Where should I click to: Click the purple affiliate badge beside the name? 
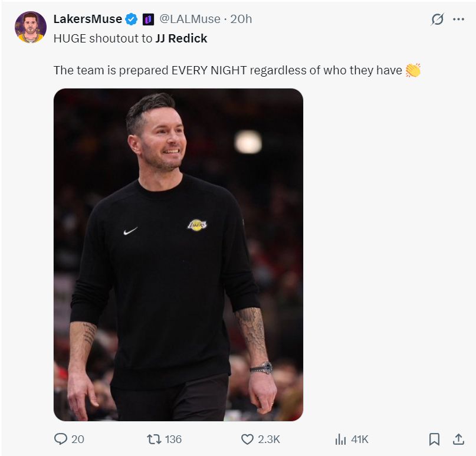click(148, 19)
